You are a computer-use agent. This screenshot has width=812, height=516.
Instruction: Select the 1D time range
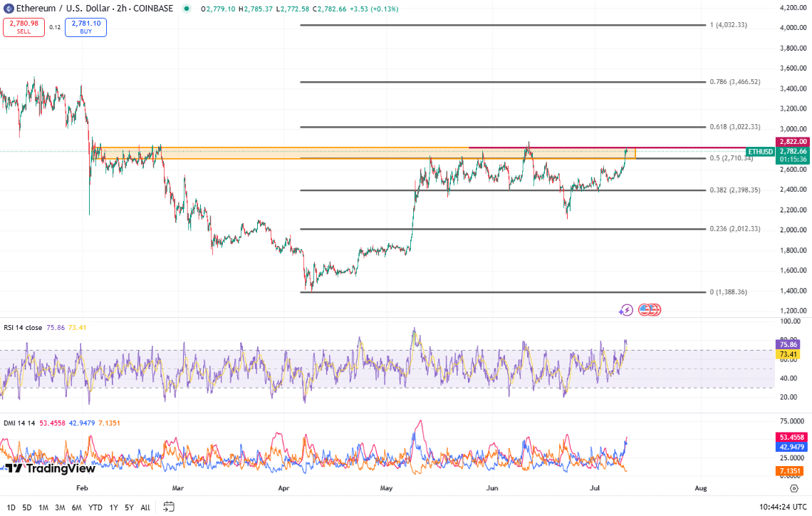[11, 507]
